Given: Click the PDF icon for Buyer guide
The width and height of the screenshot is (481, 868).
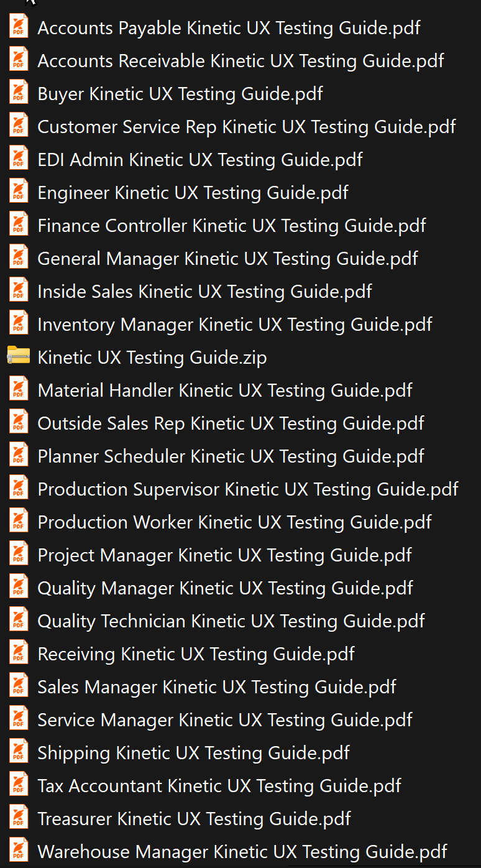Looking at the screenshot, I should [x=17, y=93].
